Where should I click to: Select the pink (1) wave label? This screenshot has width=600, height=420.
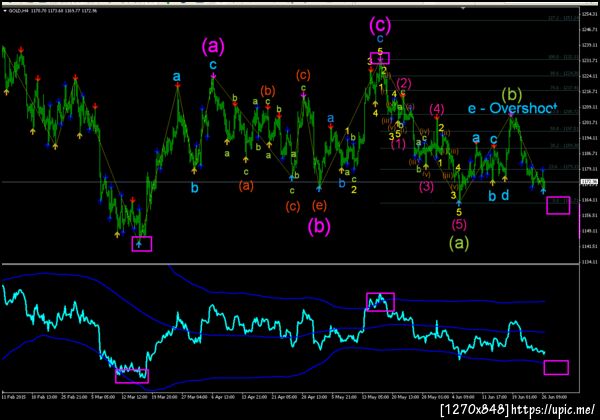click(398, 144)
